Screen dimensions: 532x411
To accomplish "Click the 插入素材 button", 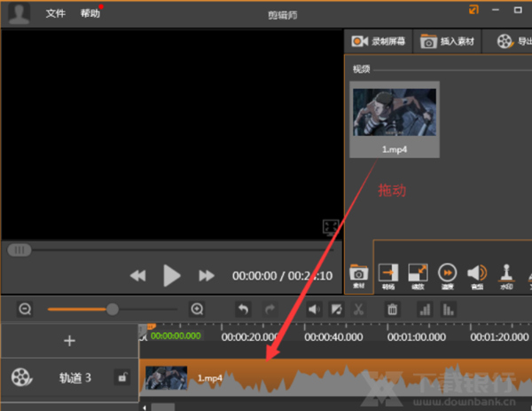I will coord(448,41).
